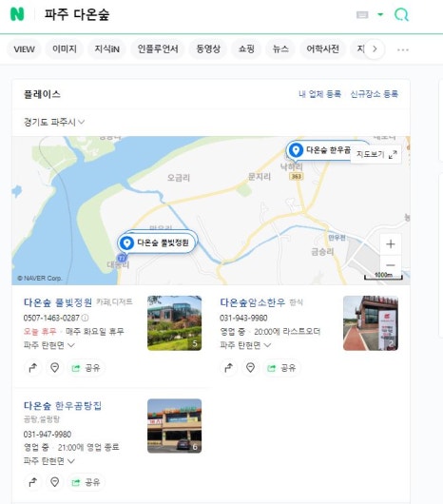The image size is (443, 504).
Task: Show 다온숲암소한우 location pin
Action: (251, 368)
